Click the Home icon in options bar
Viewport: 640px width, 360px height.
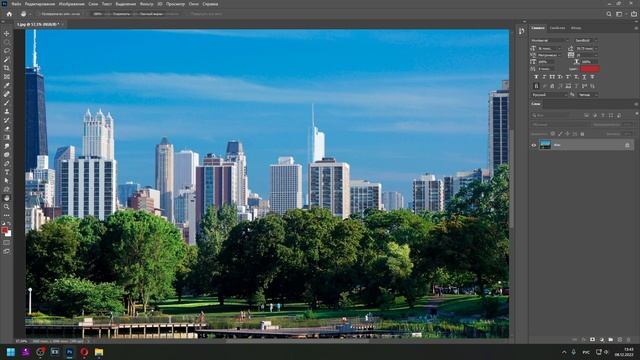click(x=9, y=14)
